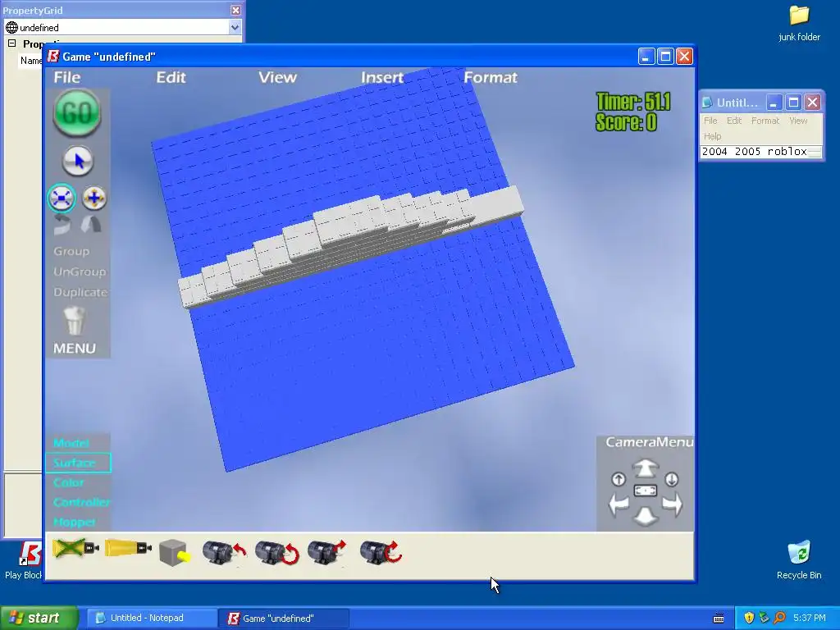Choose the third motor icon with right-pointing red arrow
Image resolution: width=840 pixels, height=630 pixels.
326,552
